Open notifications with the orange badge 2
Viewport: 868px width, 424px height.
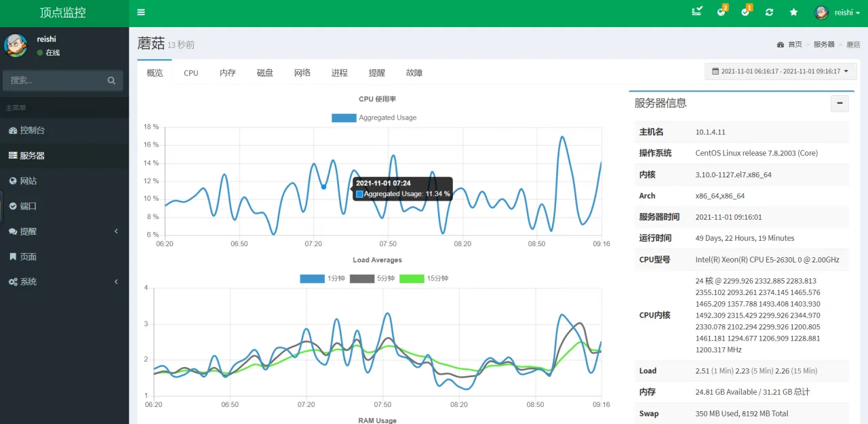(721, 12)
